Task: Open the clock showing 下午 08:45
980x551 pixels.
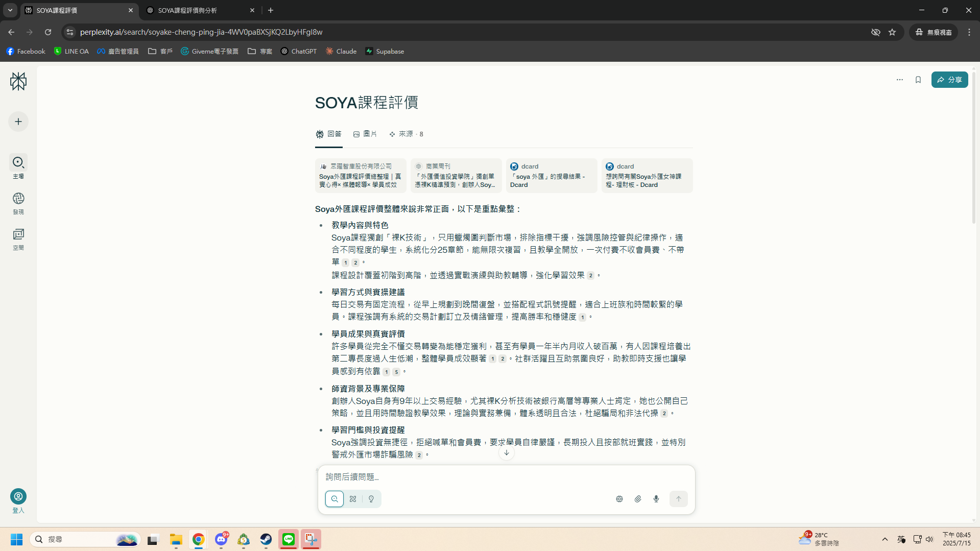Action: tap(957, 539)
